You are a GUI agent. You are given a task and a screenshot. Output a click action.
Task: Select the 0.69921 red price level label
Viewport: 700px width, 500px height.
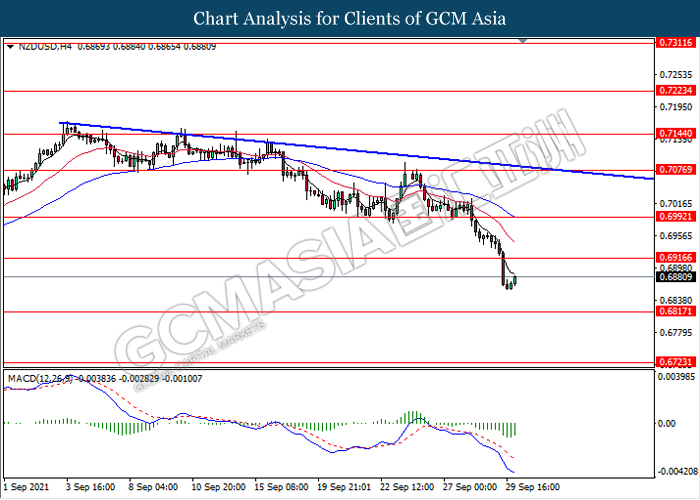(x=675, y=217)
